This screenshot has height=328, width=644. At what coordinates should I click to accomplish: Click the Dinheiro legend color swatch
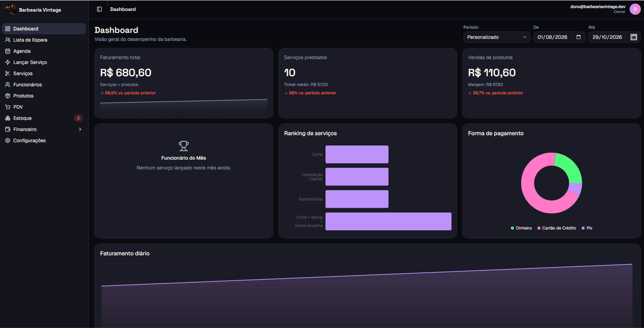pyautogui.click(x=512, y=228)
